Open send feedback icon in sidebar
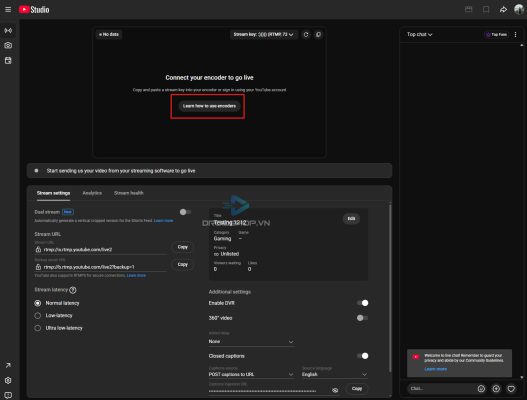The image size is (527, 400). 8,395
